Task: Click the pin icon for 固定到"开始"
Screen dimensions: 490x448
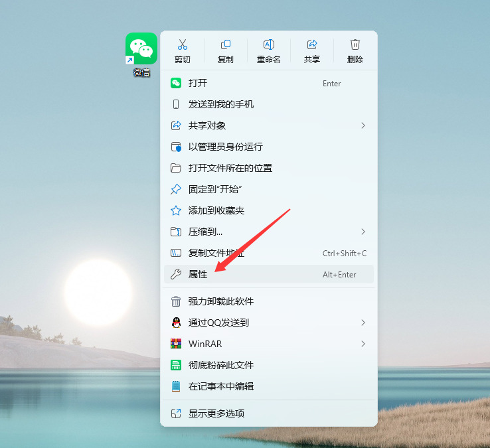Action: [176, 189]
